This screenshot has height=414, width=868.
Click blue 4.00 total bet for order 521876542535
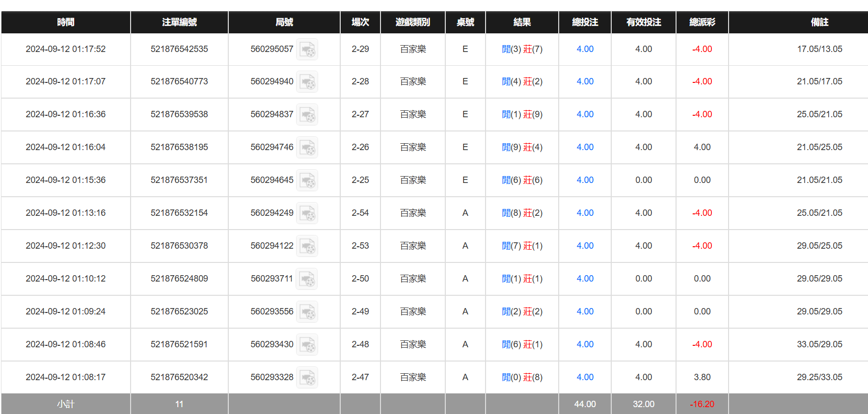(585, 49)
